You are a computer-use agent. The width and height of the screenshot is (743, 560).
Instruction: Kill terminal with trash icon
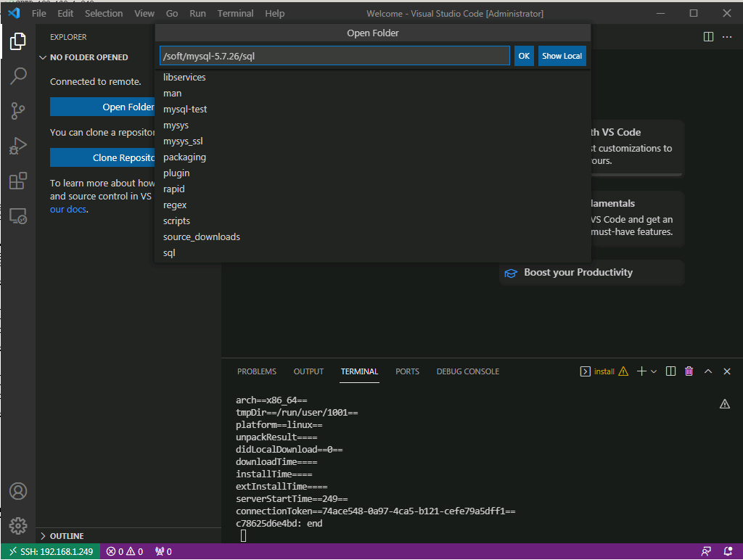[689, 371]
